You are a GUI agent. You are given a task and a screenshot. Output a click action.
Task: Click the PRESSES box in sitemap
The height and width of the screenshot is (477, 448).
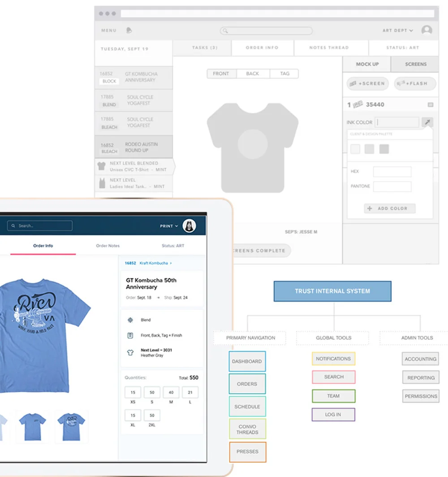click(x=248, y=452)
